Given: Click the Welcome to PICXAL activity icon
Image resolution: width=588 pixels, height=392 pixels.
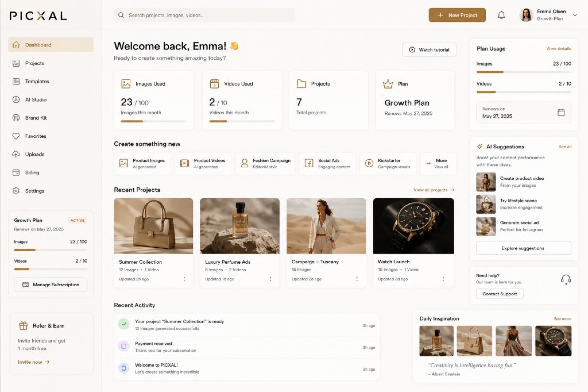Looking at the screenshot, I should point(124,368).
